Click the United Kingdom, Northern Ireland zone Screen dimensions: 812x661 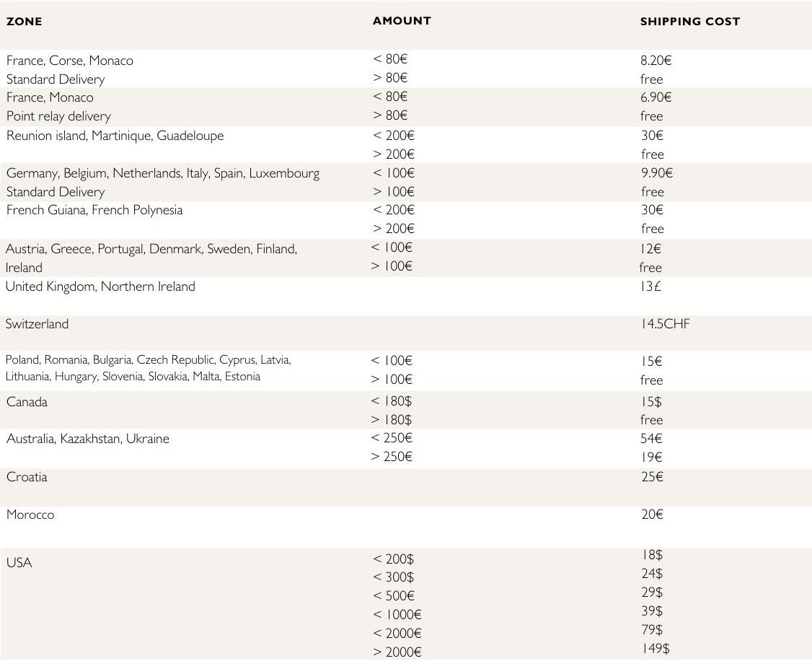tap(100, 286)
